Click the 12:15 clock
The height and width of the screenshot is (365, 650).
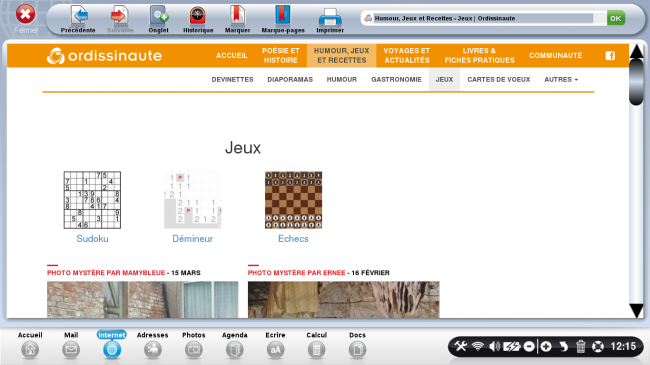[623, 346]
